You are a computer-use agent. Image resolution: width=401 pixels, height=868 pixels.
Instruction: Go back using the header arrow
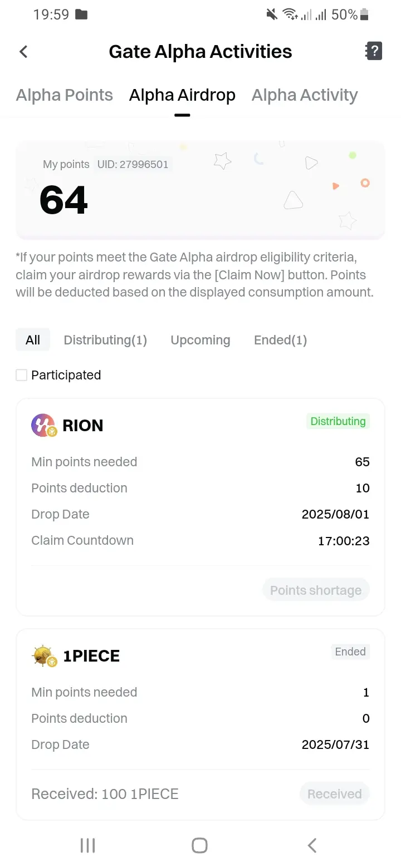pyautogui.click(x=23, y=52)
